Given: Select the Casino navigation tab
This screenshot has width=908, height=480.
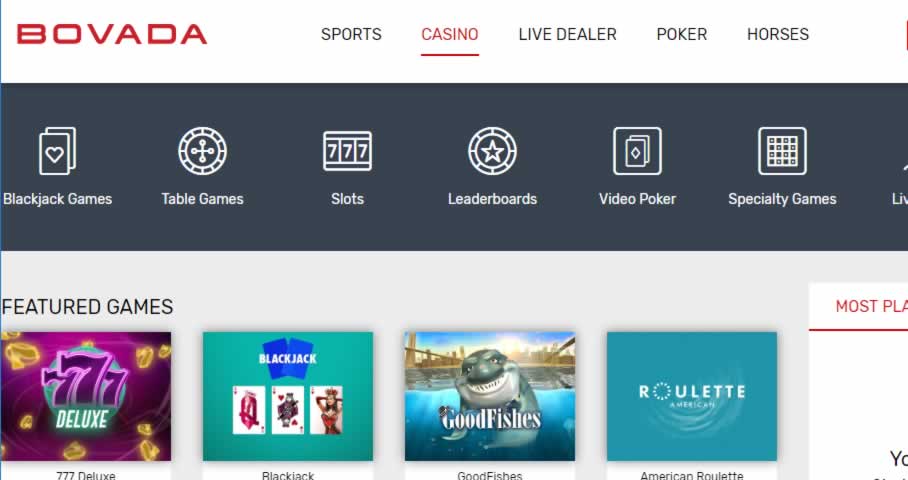Looking at the screenshot, I should point(450,34).
